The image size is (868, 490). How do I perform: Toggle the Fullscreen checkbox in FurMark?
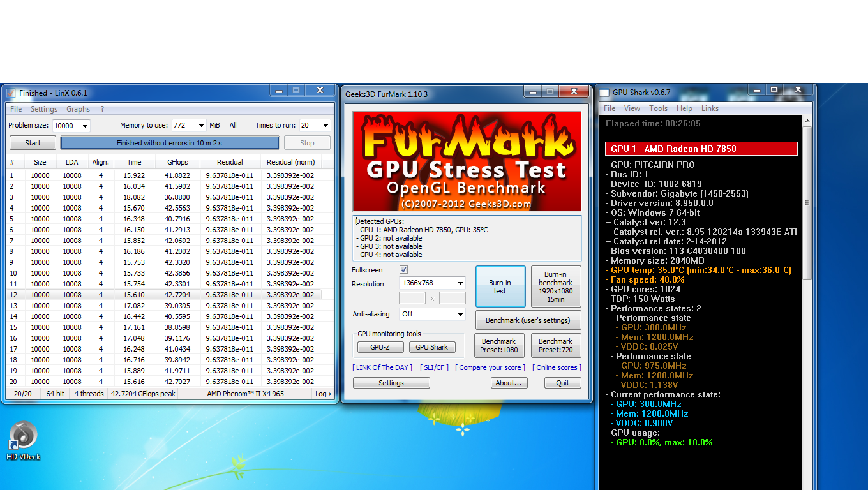pyautogui.click(x=403, y=270)
